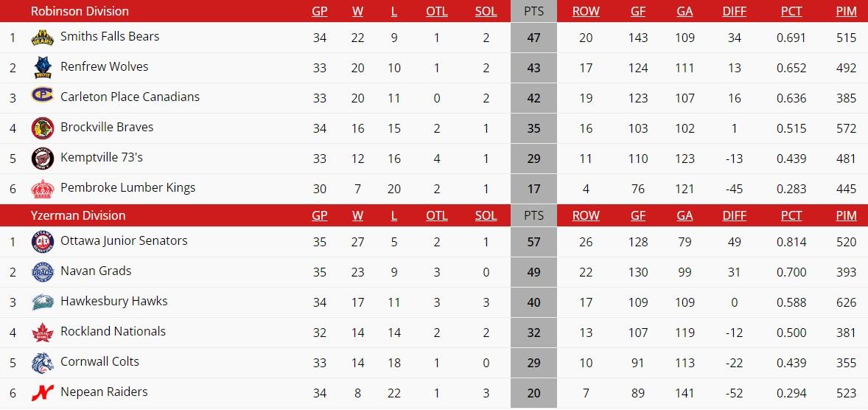Screen dimensions: 868x410
Task: Sort Robinson Division by PIM column
Action: (847, 11)
